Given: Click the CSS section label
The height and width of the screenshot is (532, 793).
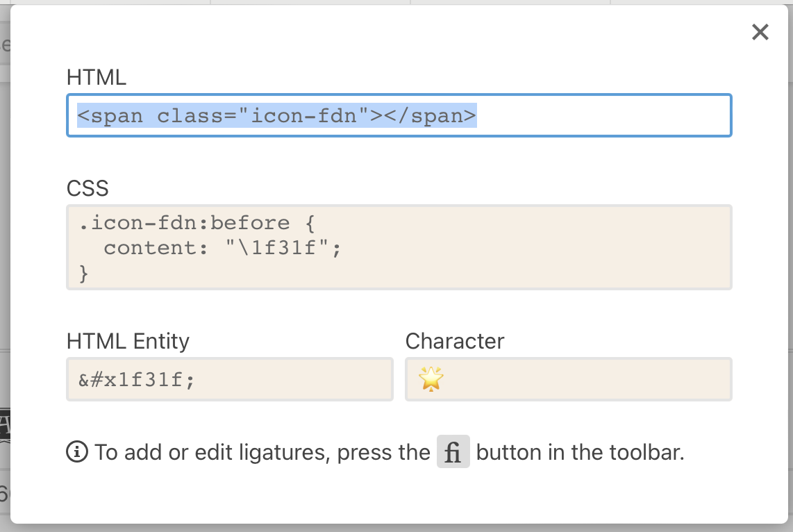Looking at the screenshot, I should coord(87,188).
